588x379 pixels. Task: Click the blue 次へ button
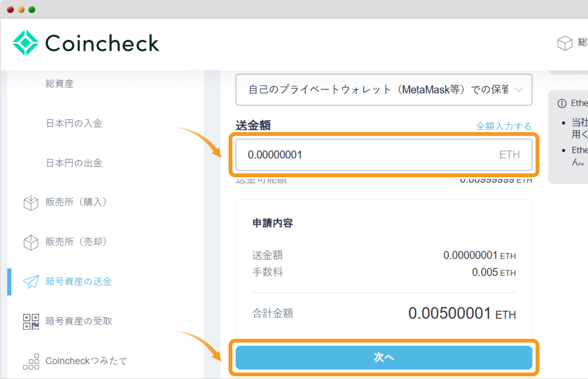coord(384,358)
